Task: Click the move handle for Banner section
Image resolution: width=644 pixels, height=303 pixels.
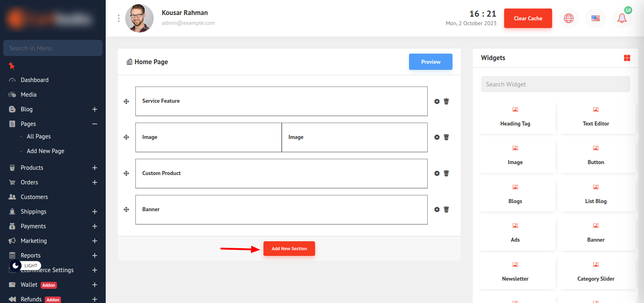Action: pyautogui.click(x=126, y=210)
